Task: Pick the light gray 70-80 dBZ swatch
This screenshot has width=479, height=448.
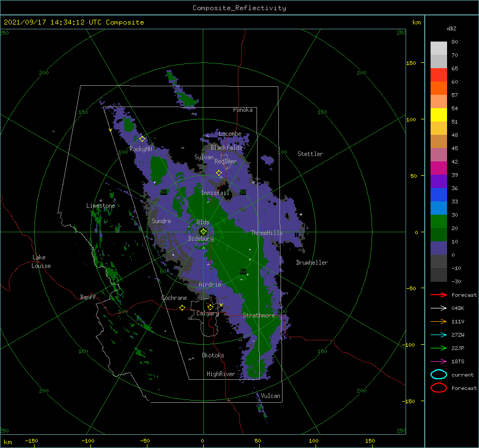Action: [x=439, y=48]
